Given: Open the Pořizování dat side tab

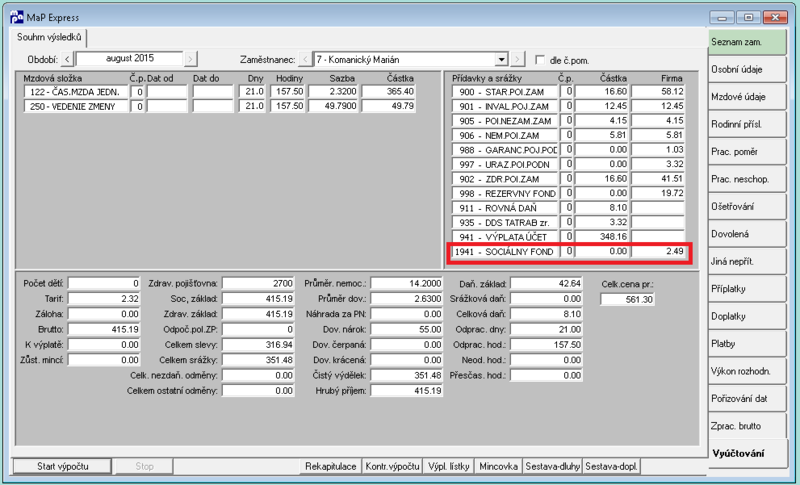Looking at the screenshot, I should (747, 399).
